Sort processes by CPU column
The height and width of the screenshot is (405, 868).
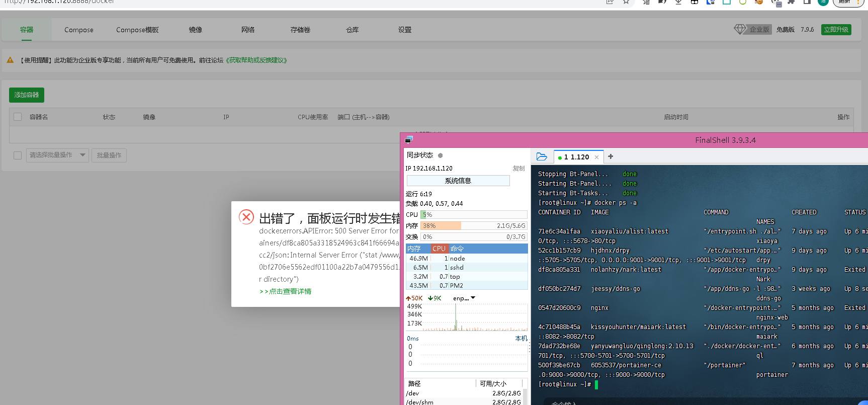tap(439, 249)
